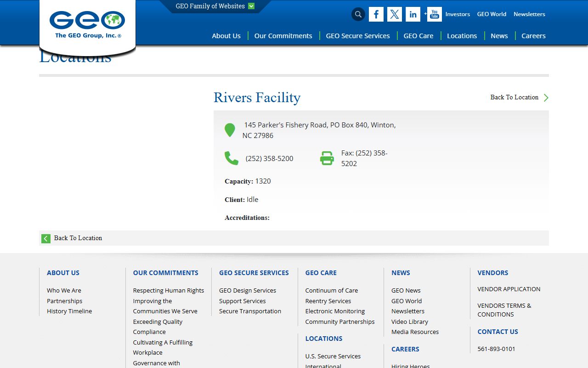The height and width of the screenshot is (368, 588).
Task: Open the GEO Care menu
Action: (x=418, y=36)
